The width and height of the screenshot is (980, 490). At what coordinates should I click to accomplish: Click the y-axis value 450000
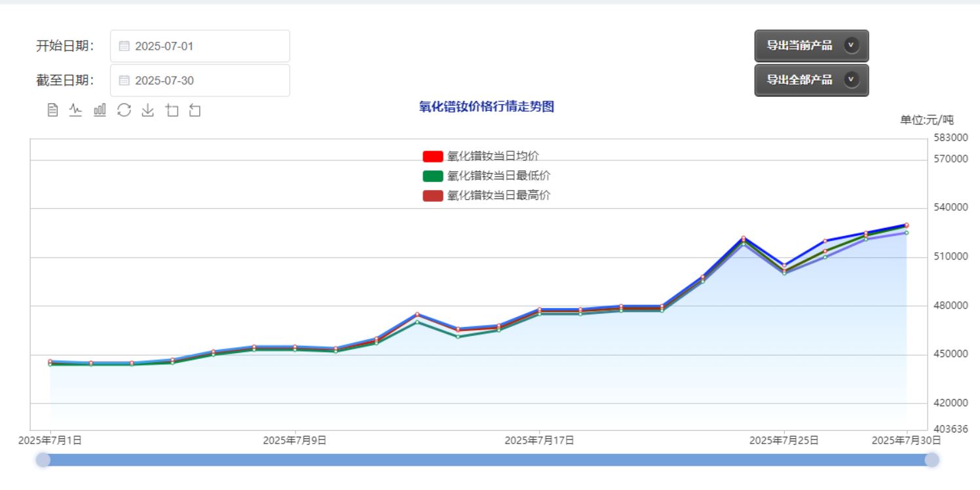point(951,354)
